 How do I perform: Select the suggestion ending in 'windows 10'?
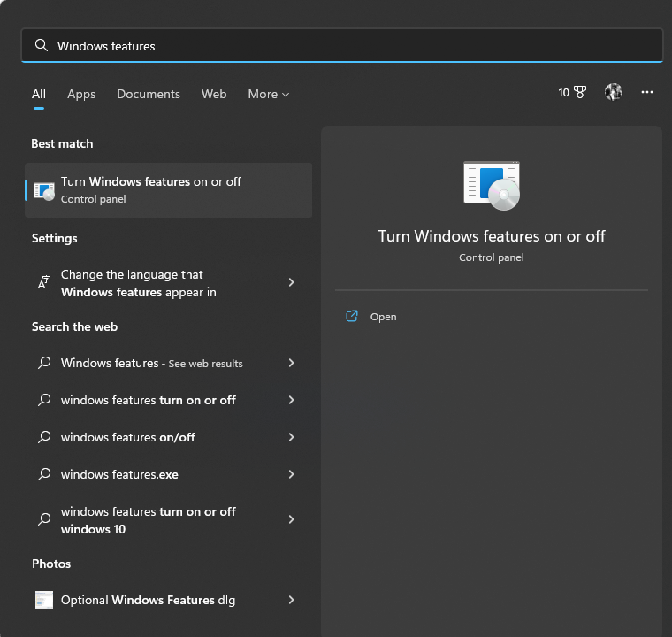168,520
